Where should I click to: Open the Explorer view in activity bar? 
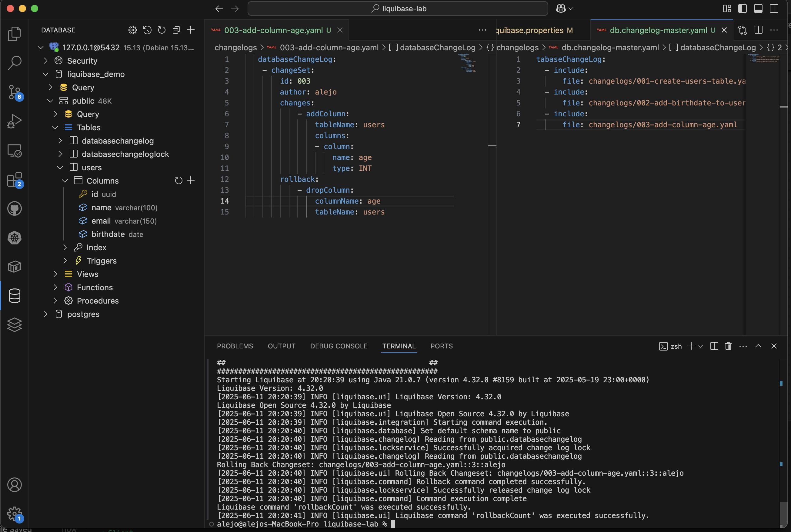pos(14,34)
